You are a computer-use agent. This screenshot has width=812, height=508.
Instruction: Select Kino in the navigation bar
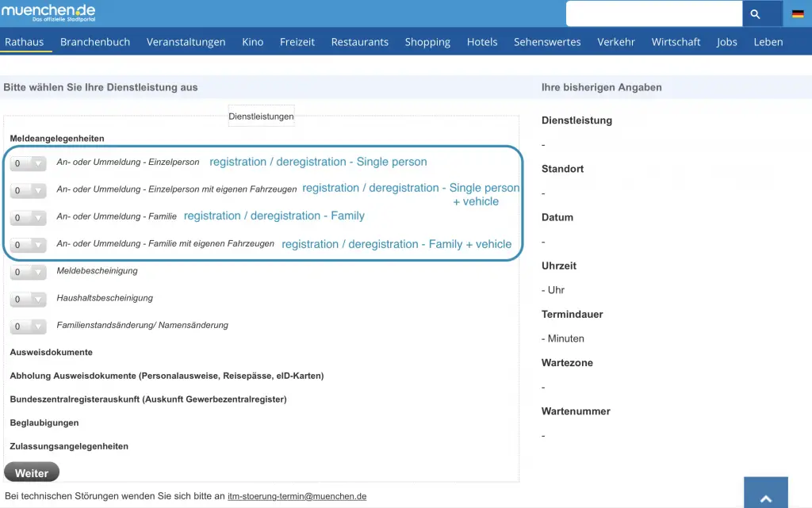(253, 42)
